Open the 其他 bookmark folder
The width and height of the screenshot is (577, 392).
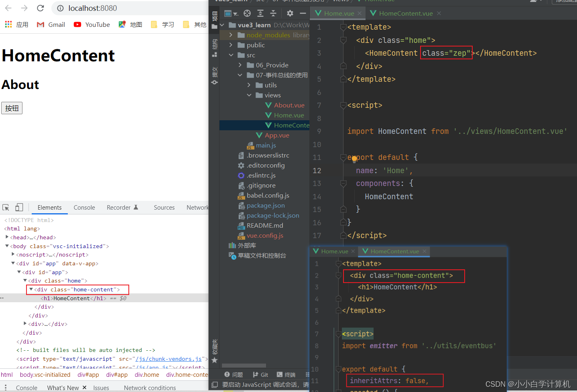coord(194,24)
